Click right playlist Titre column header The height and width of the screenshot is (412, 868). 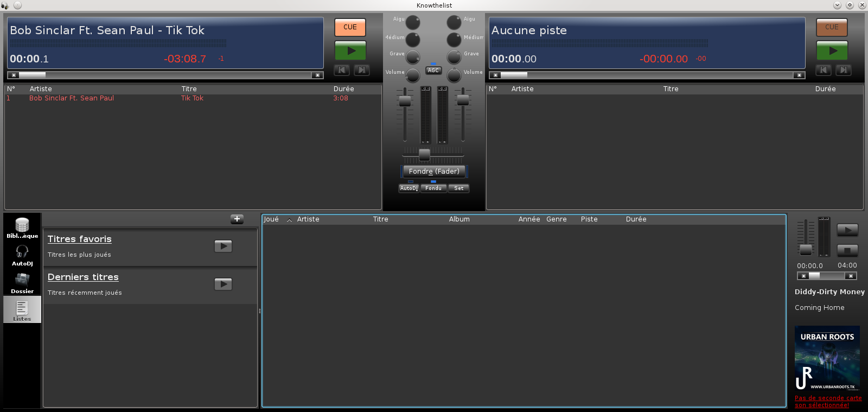coord(736,89)
